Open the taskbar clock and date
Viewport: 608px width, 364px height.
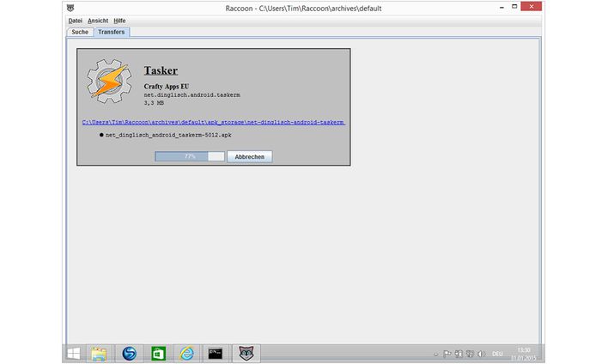pyautogui.click(x=524, y=354)
